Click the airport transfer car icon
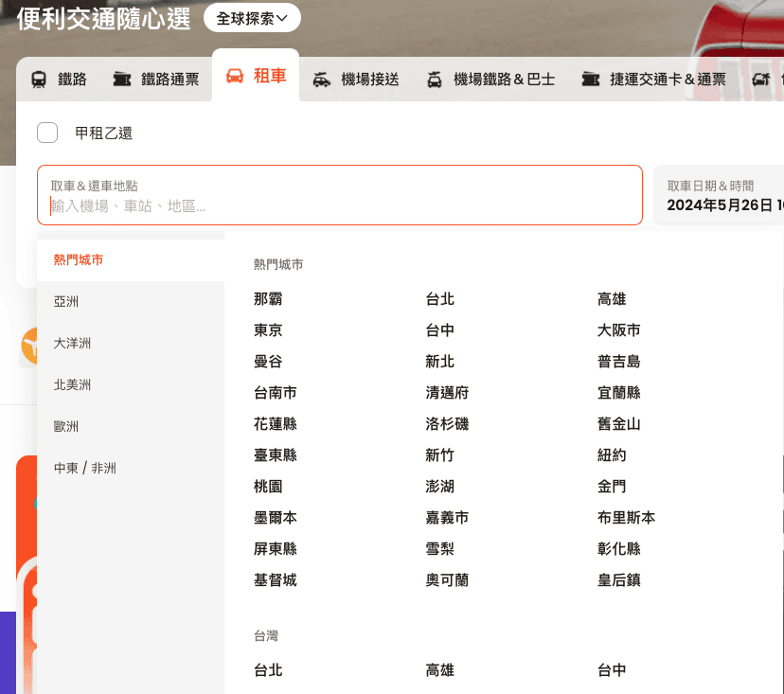The width and height of the screenshot is (784, 694). (322, 80)
